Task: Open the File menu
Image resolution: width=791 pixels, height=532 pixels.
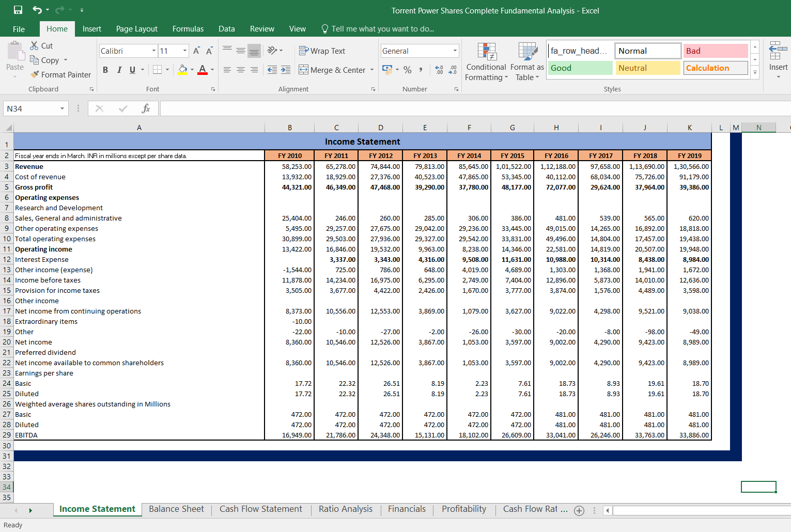Action: (x=19, y=29)
